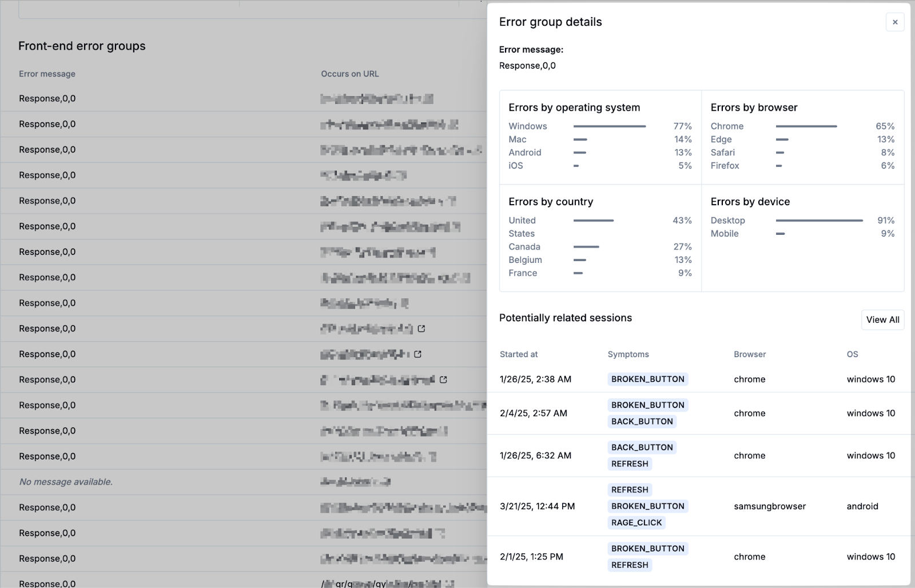Viewport: 915px width, 588px height.
Task: Click the Desktop device percentage bar
Action: (819, 221)
